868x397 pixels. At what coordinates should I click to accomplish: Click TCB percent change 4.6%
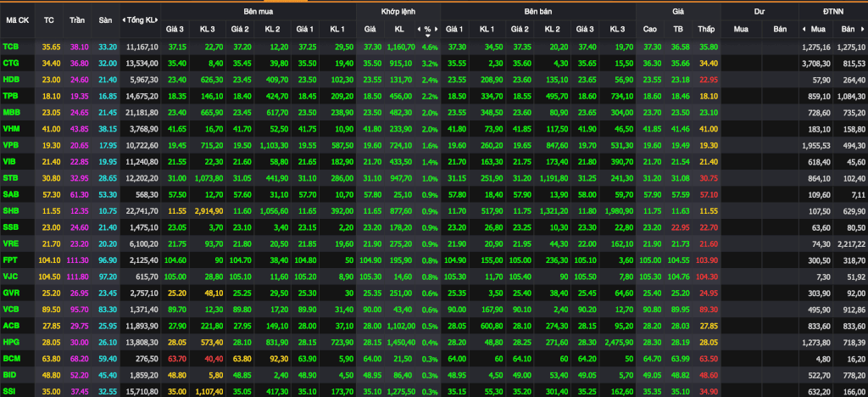430,48
